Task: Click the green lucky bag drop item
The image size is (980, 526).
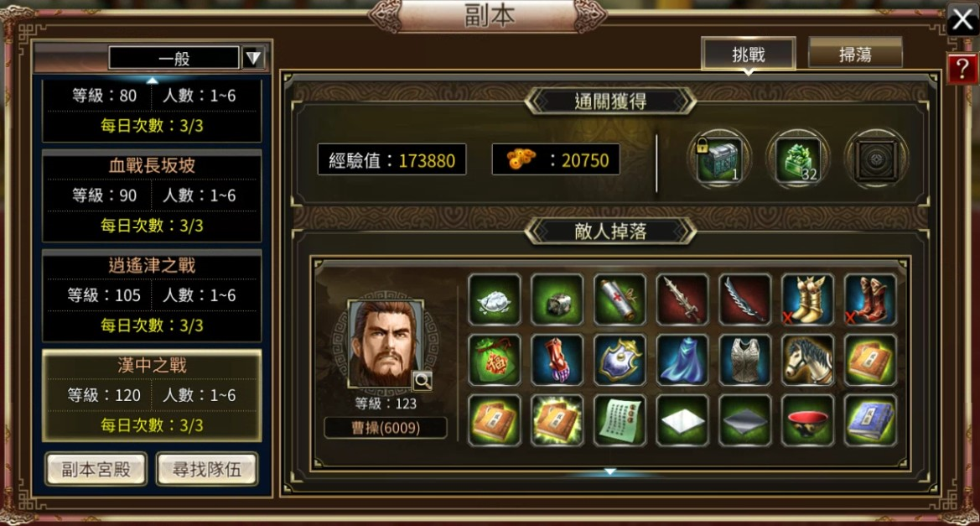Action: coord(495,360)
